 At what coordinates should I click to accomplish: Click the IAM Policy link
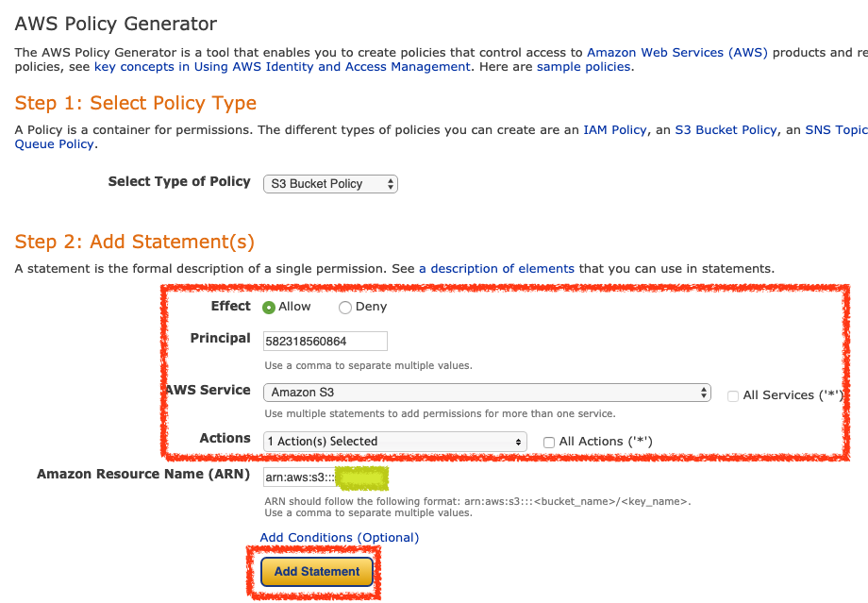tap(615, 130)
